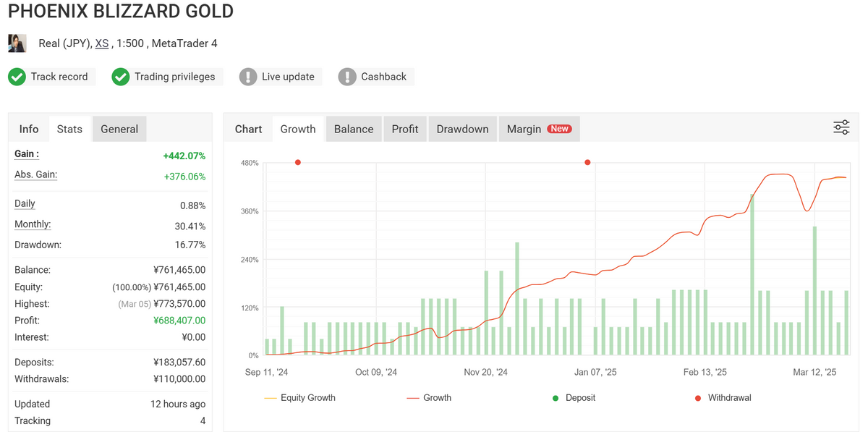Image resolution: width=868 pixels, height=432 pixels.
Task: Toggle the Deposit legend marker
Action: coord(575,397)
